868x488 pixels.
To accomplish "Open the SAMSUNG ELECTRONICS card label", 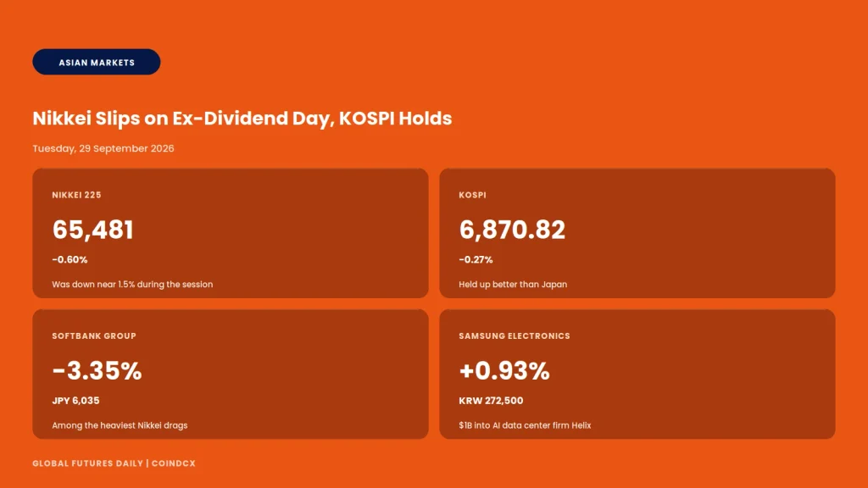I will (x=515, y=335).
